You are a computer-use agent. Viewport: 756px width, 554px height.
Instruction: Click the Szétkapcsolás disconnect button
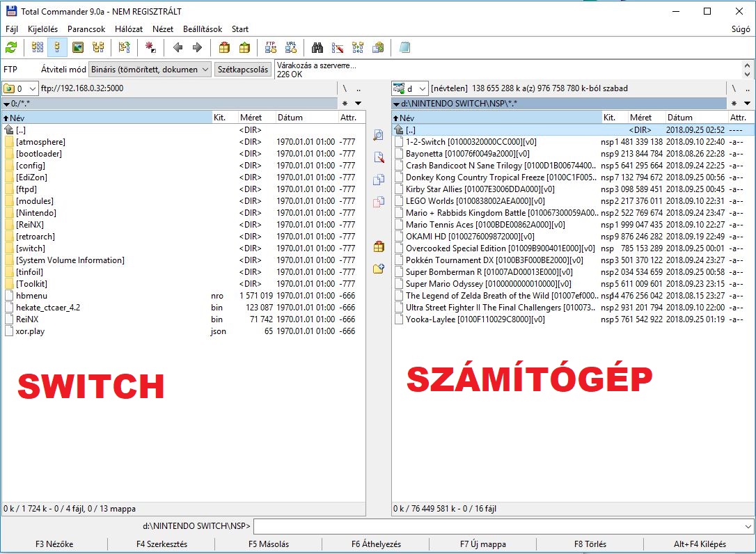tap(242, 70)
